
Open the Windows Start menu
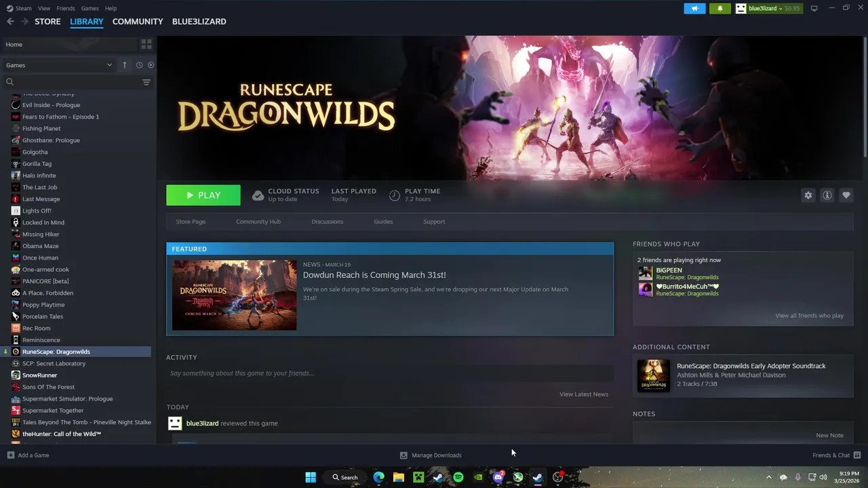coord(311,477)
